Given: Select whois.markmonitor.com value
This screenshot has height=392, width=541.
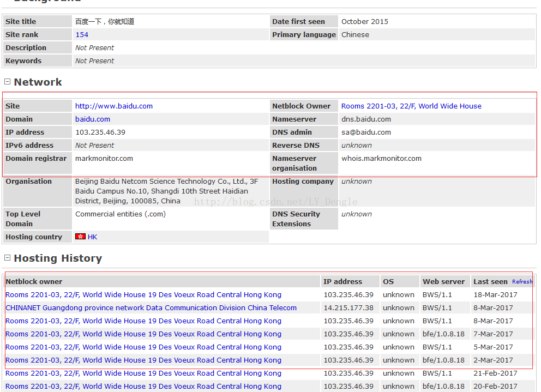Looking at the screenshot, I should pyautogui.click(x=381, y=159).
